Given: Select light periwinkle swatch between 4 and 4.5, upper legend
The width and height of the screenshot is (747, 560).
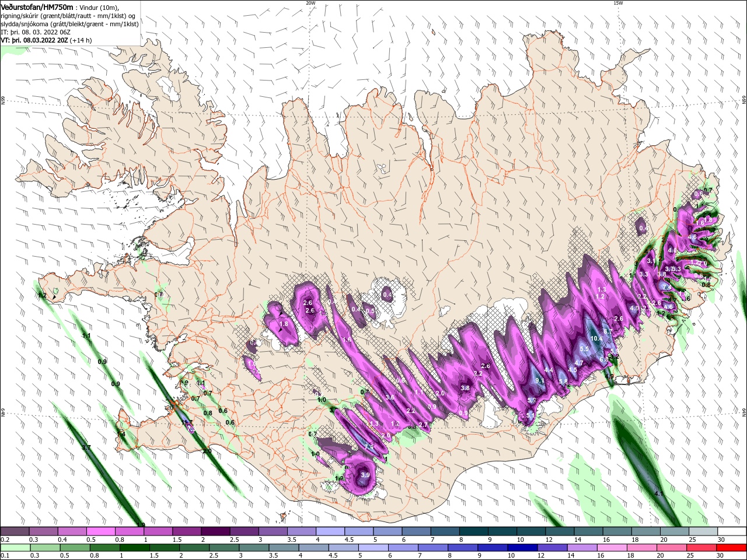Looking at the screenshot, I should pyautogui.click(x=329, y=531).
